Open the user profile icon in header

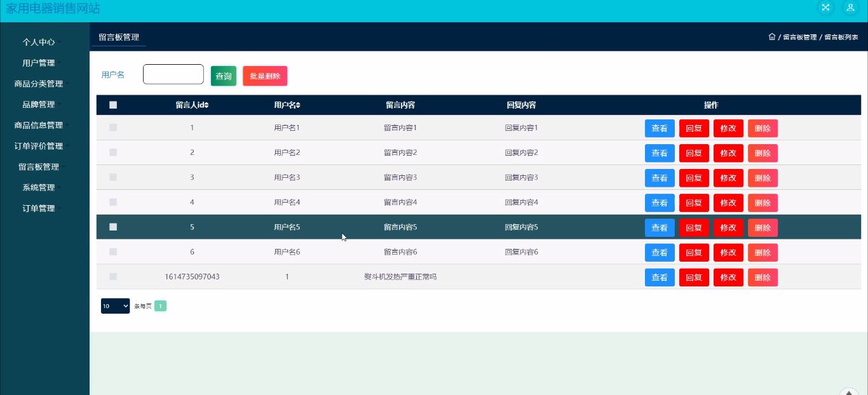(850, 8)
